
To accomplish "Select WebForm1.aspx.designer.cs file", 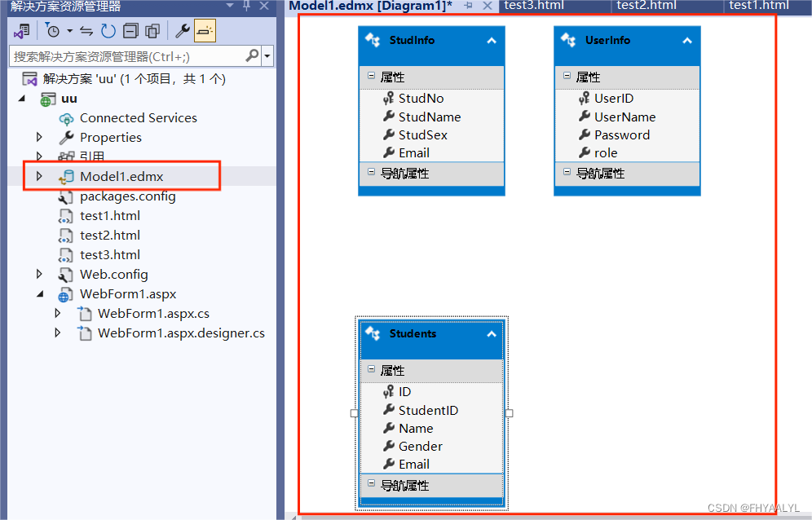I will pos(181,333).
